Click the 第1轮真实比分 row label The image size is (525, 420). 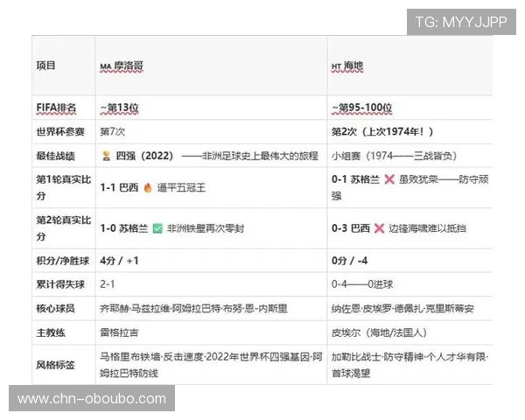64,187
